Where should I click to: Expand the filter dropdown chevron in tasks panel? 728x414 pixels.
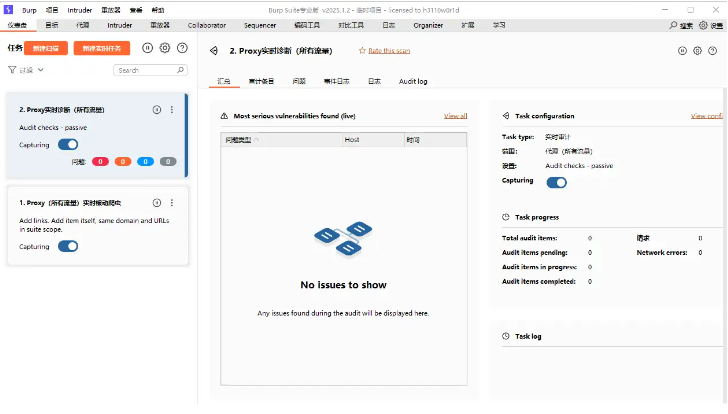41,70
